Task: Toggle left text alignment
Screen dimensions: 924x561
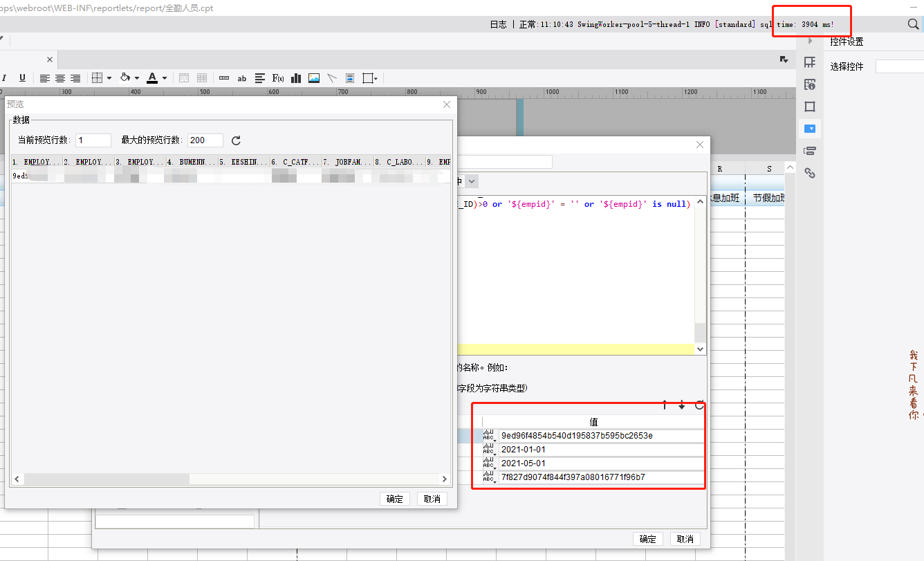Action: tap(44, 78)
